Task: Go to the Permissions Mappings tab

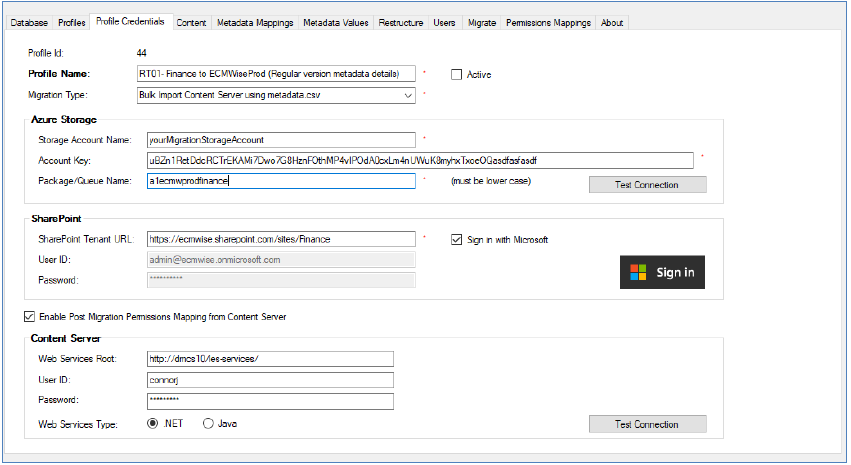Action: click(x=549, y=22)
